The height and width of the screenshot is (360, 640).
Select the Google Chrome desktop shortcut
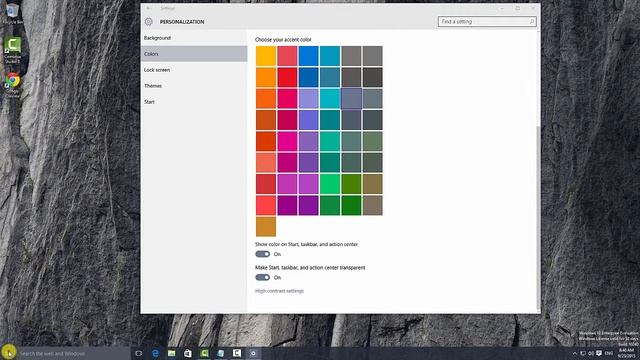pyautogui.click(x=12, y=85)
